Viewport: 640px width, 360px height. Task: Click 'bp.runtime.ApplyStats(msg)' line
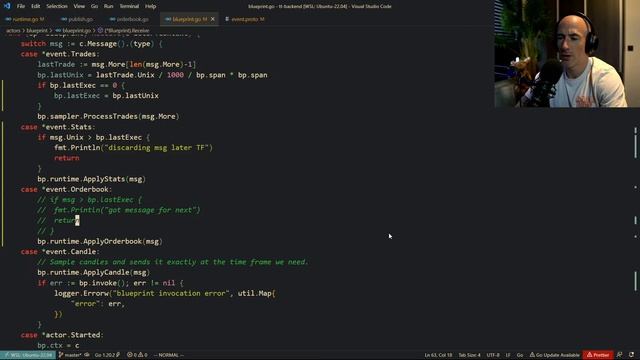(91, 179)
